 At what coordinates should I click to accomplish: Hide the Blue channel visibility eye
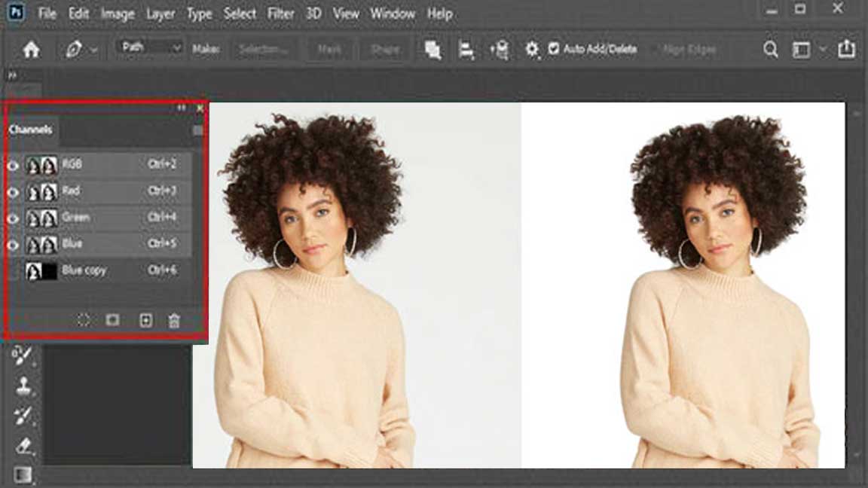click(x=14, y=244)
